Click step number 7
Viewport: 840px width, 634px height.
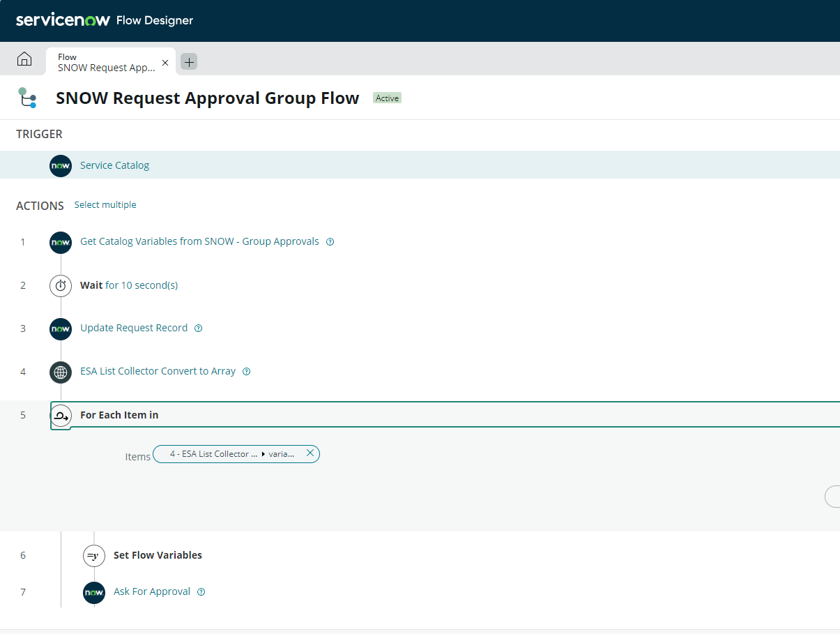(23, 592)
